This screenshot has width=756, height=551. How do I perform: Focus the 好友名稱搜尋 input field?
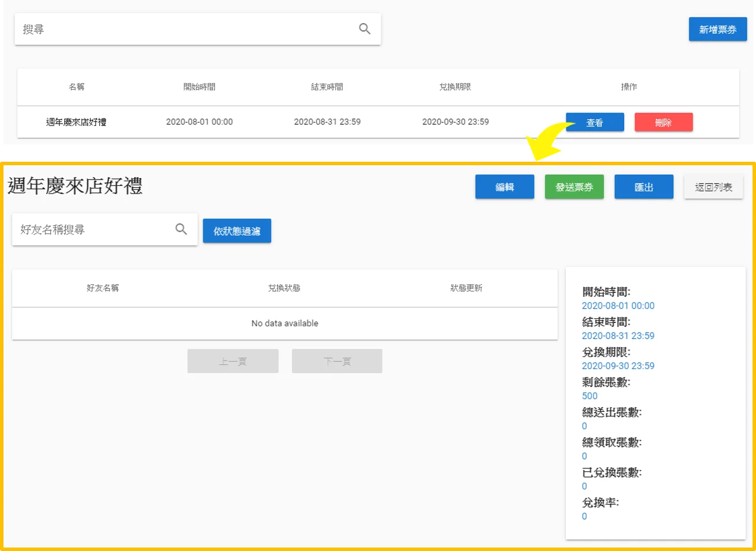[105, 229]
